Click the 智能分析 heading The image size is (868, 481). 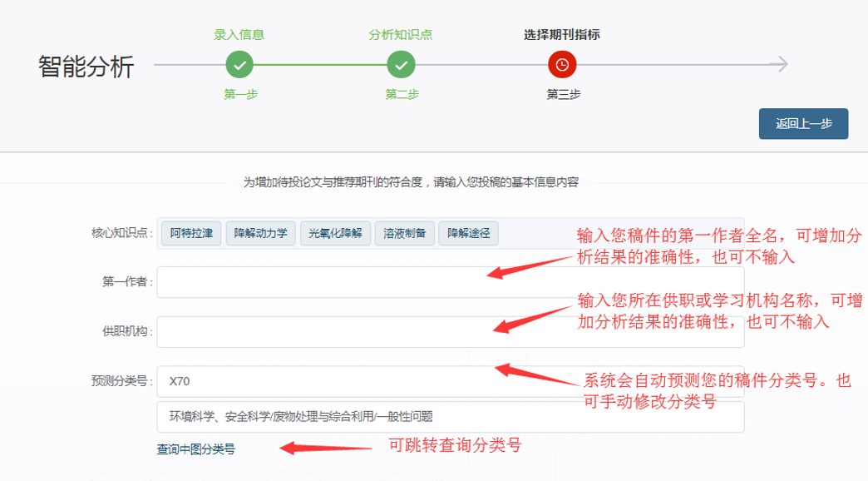point(86,67)
